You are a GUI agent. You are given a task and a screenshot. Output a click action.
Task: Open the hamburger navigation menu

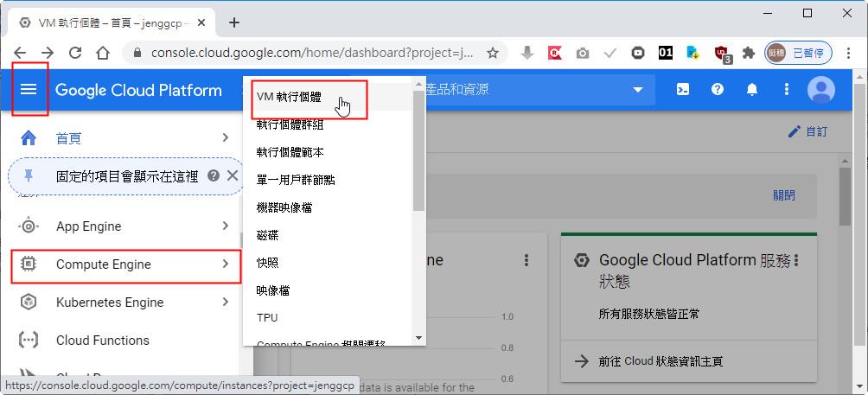tap(29, 89)
